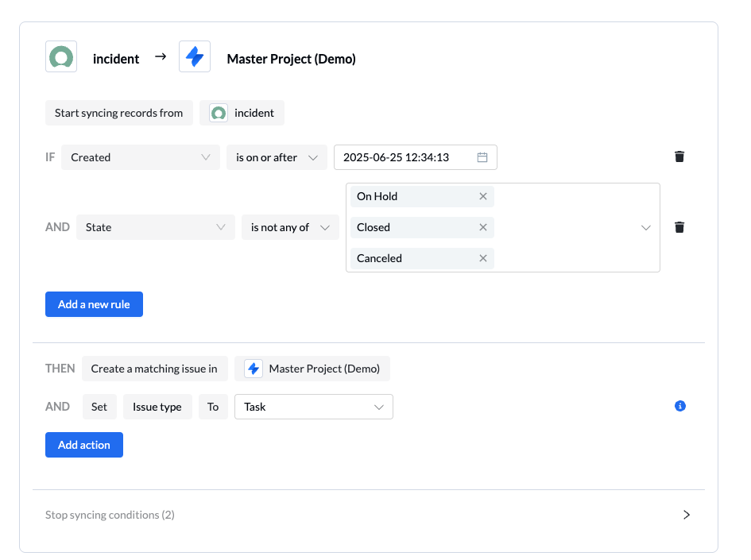The width and height of the screenshot is (751, 560).
Task: Expand the State multi-select value list
Action: click(646, 227)
